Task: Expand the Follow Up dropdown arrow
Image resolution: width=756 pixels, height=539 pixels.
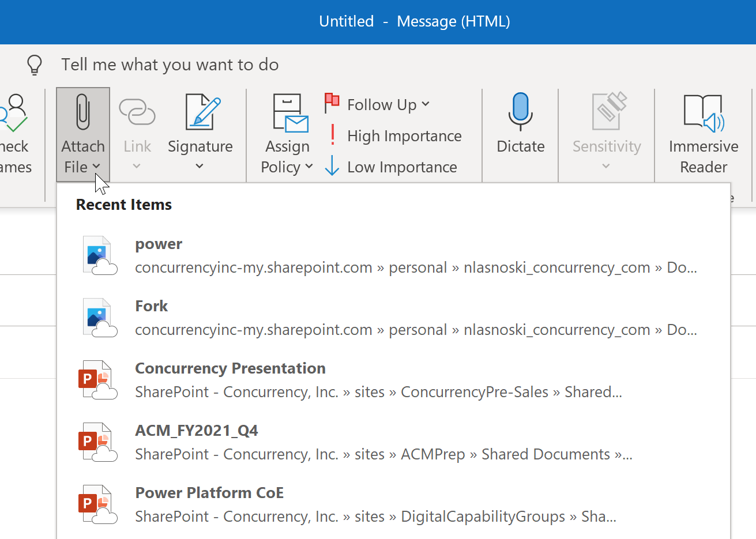Action: pos(426,104)
